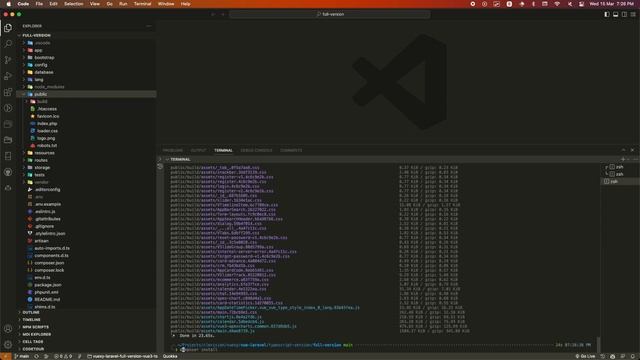Open the Search view in the activity bar
This screenshot has width=640, height=360.
point(8,43)
